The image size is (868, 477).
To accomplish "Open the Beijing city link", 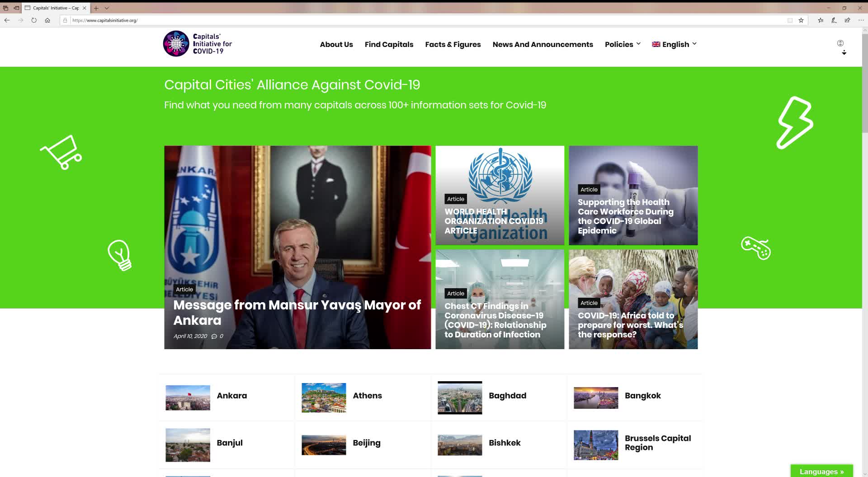I will (367, 443).
